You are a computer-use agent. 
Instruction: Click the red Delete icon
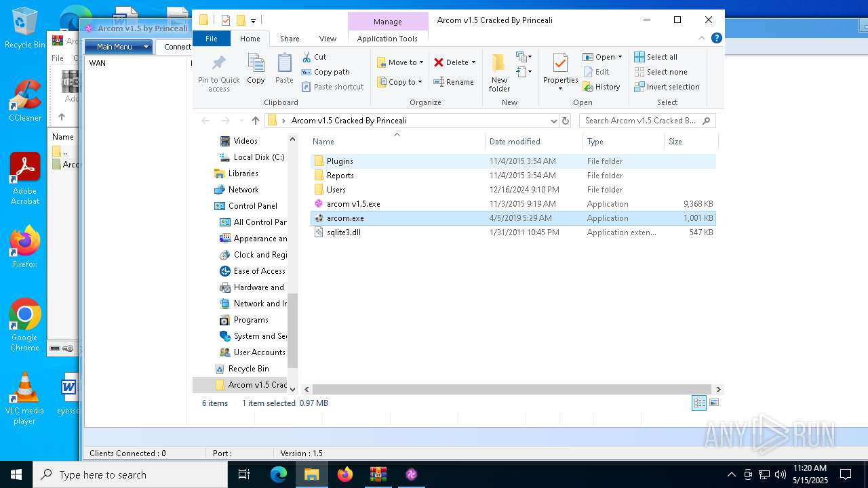click(439, 62)
